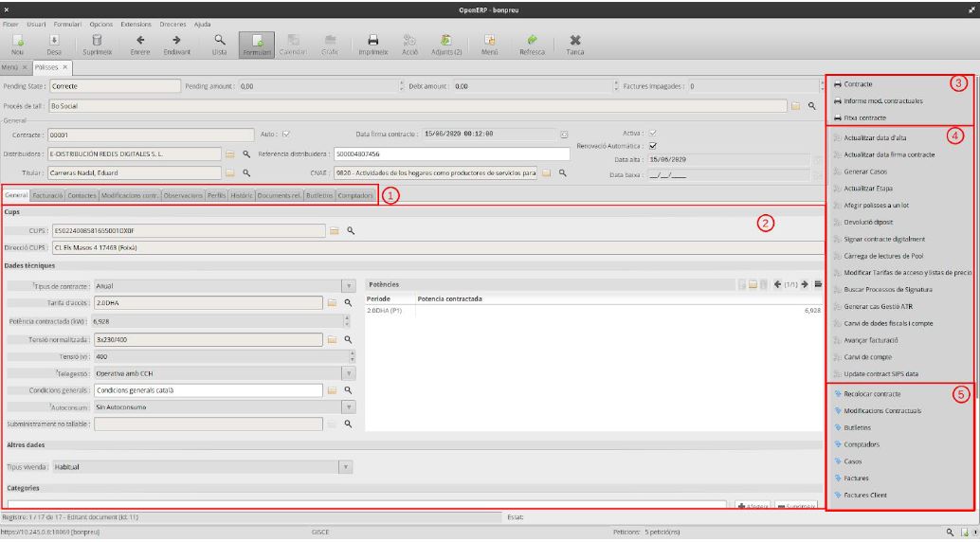Open Factures Client related link
Viewport: 980px width, 542px height.
[x=868, y=495]
